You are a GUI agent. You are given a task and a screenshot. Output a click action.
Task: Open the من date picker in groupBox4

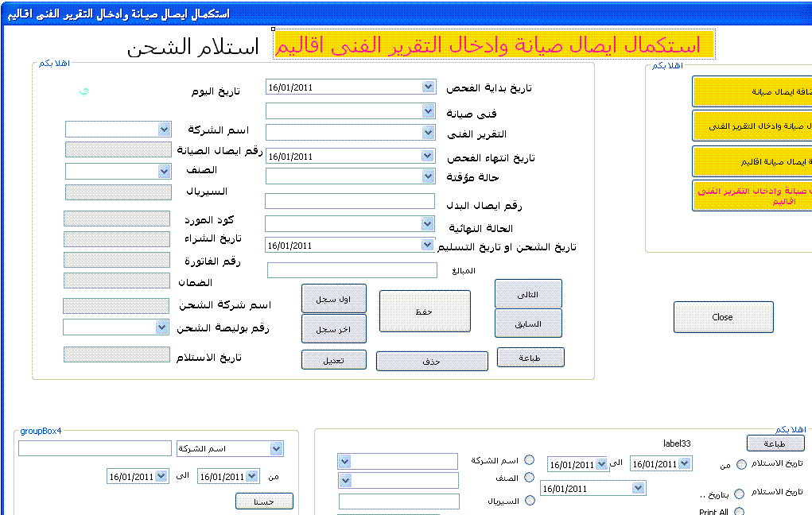point(251,476)
